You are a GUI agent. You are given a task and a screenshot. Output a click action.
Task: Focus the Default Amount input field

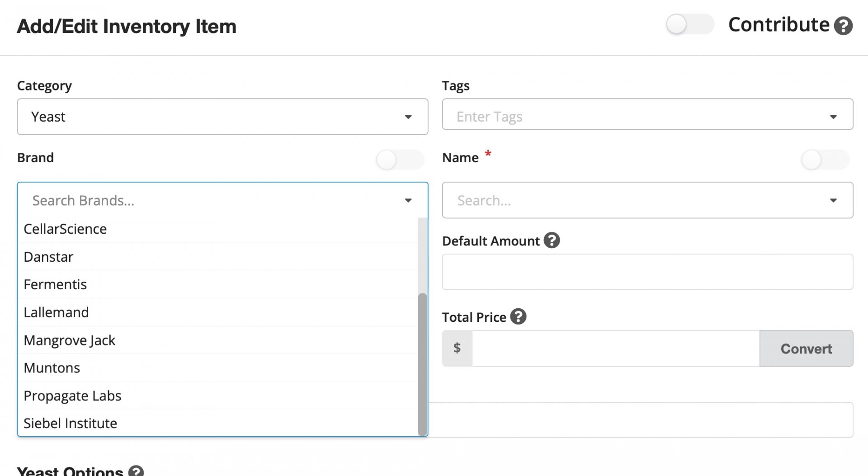[647, 272]
